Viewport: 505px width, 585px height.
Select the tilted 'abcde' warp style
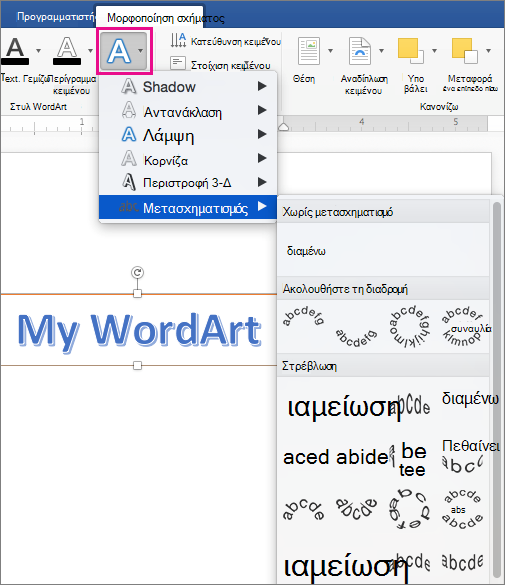tap(356, 509)
